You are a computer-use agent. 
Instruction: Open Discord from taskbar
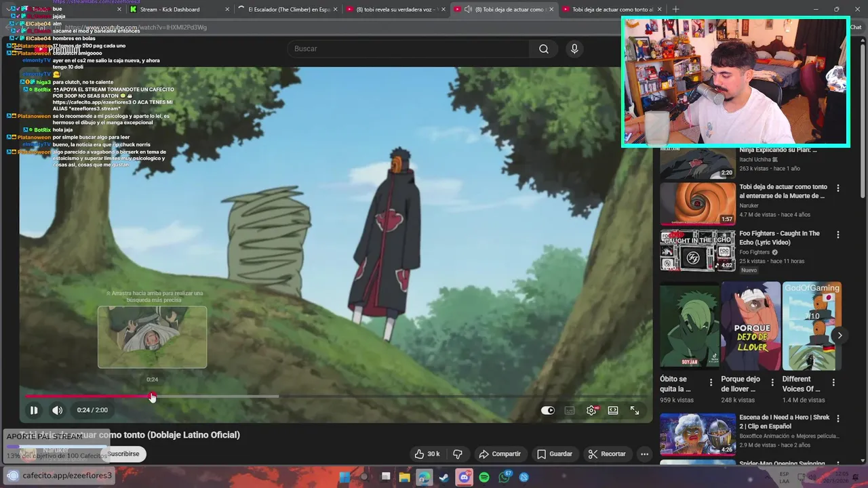465,477
